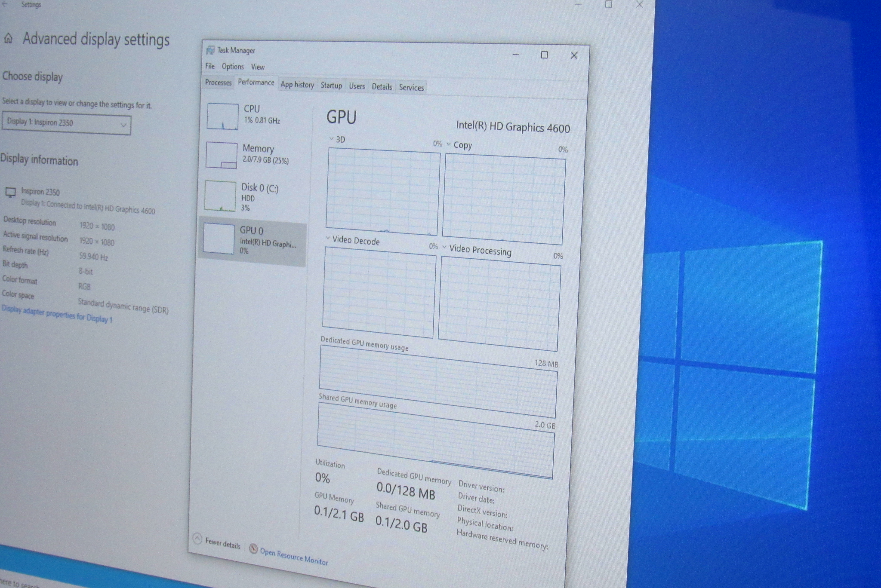Switch to the App history tab
This screenshot has width=881, height=588.
tap(297, 85)
